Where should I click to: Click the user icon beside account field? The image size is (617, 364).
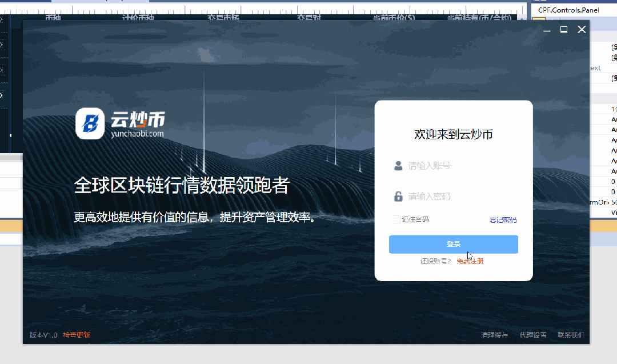point(398,166)
